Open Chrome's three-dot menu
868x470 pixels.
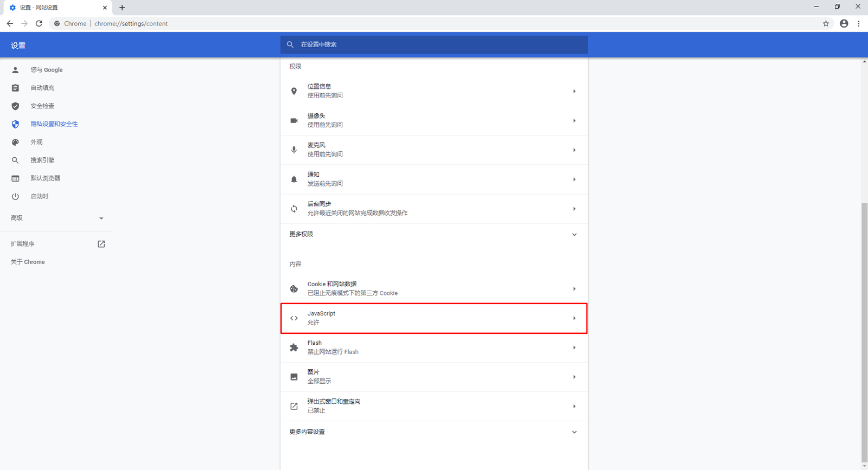858,24
